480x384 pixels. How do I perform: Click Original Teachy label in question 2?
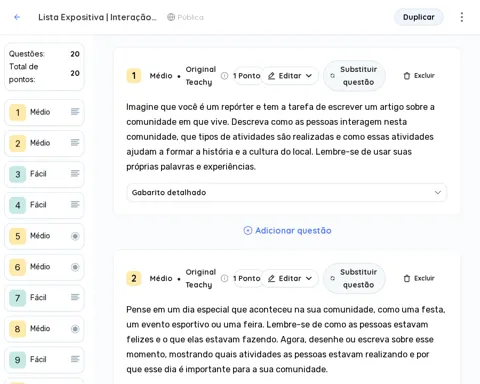[x=201, y=278]
